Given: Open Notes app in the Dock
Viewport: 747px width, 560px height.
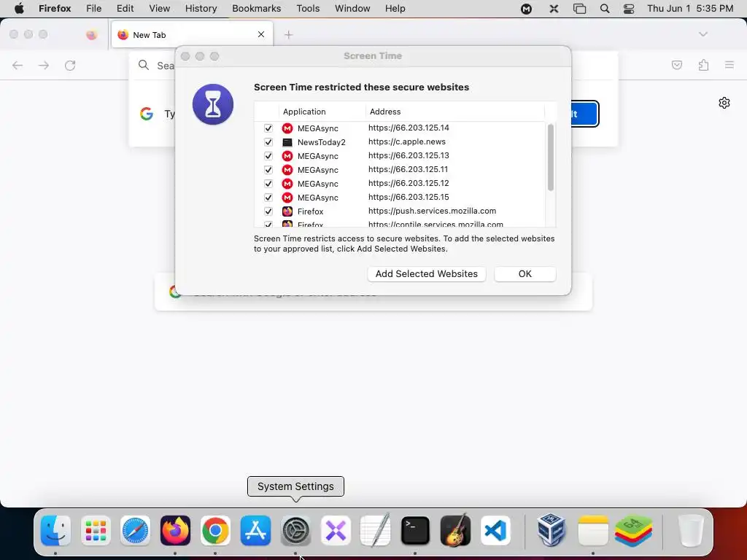Looking at the screenshot, I should coord(592,531).
